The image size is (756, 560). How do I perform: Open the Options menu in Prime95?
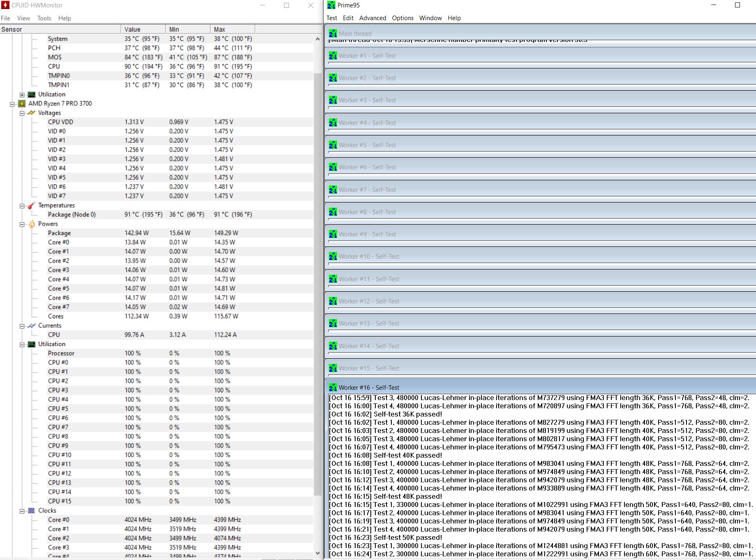[x=403, y=18]
